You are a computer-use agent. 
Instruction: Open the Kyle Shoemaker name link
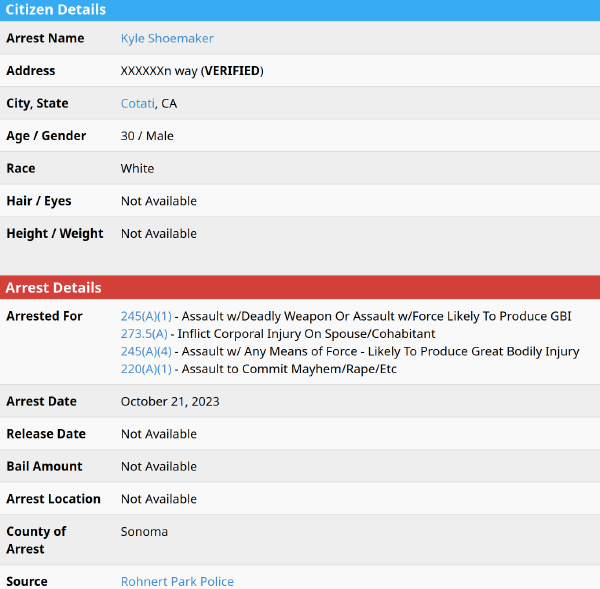point(167,39)
